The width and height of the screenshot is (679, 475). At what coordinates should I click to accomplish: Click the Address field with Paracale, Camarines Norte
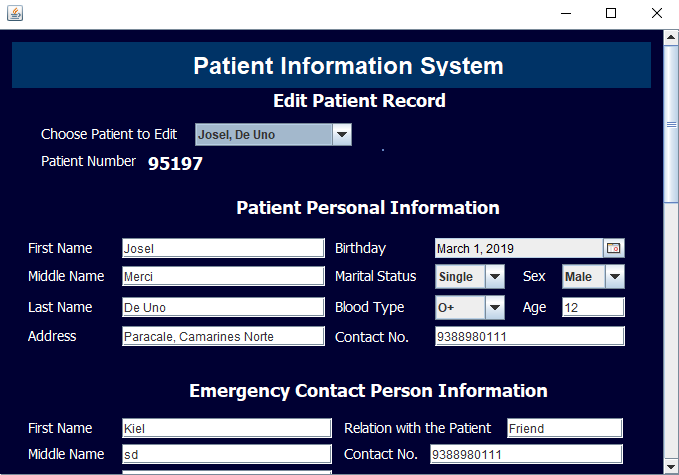coord(223,336)
